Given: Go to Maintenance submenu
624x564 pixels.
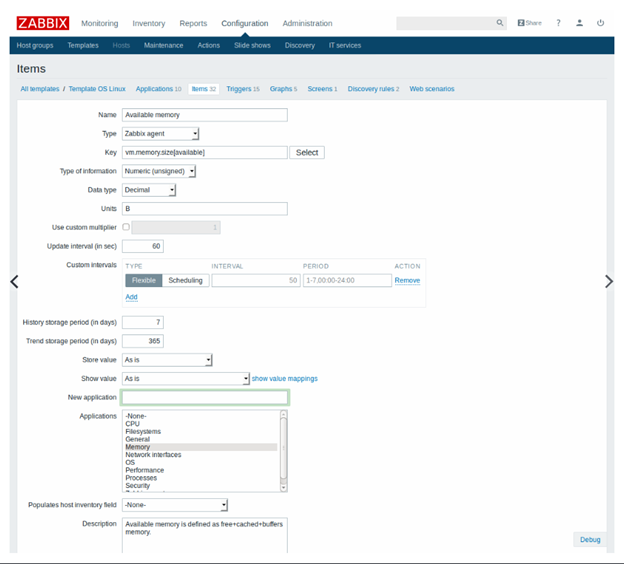Looking at the screenshot, I should 164,45.
